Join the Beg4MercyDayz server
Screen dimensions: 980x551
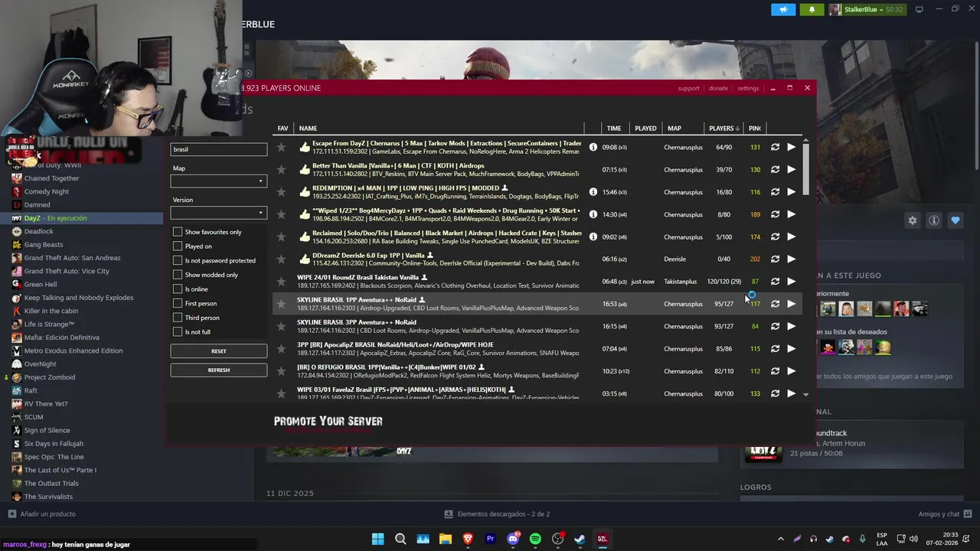pos(792,214)
